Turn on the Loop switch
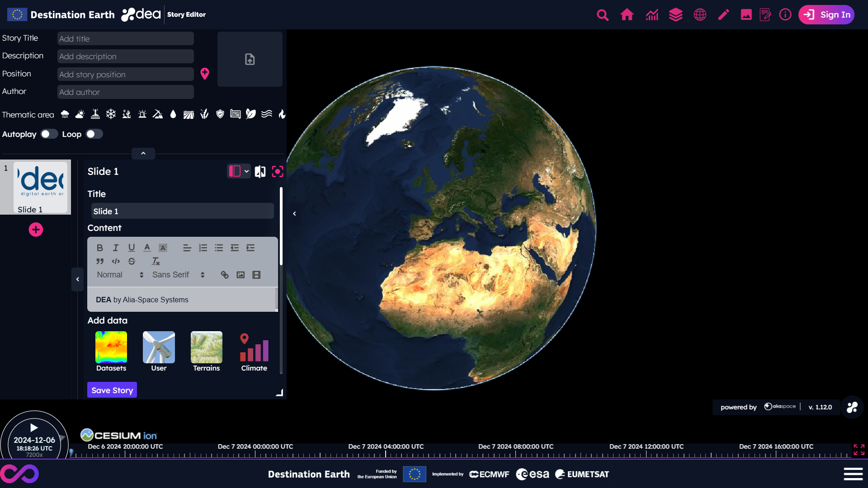The height and width of the screenshot is (488, 868). [94, 134]
